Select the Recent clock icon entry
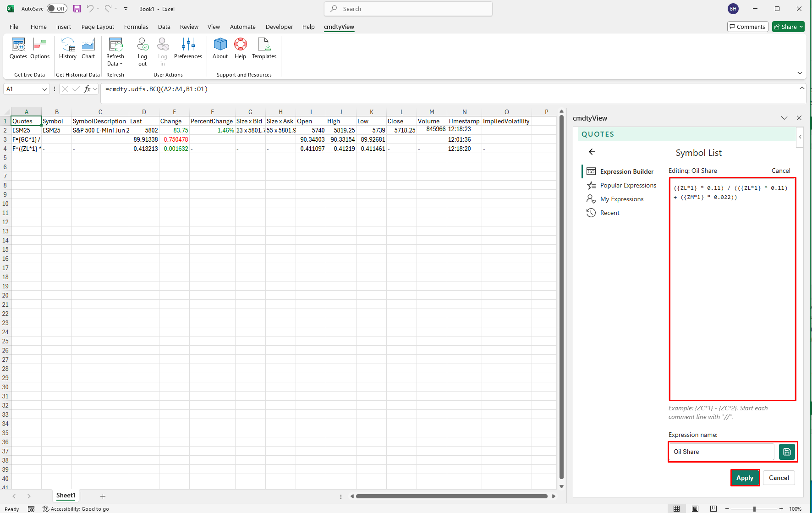Screen dimensions: 812x513 click(x=603, y=213)
